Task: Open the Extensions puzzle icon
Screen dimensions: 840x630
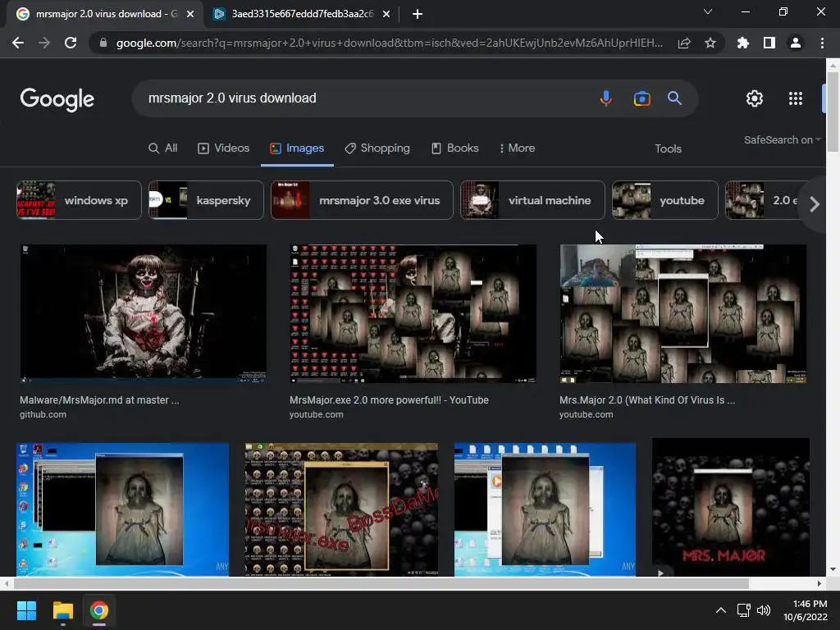Action: click(x=742, y=43)
